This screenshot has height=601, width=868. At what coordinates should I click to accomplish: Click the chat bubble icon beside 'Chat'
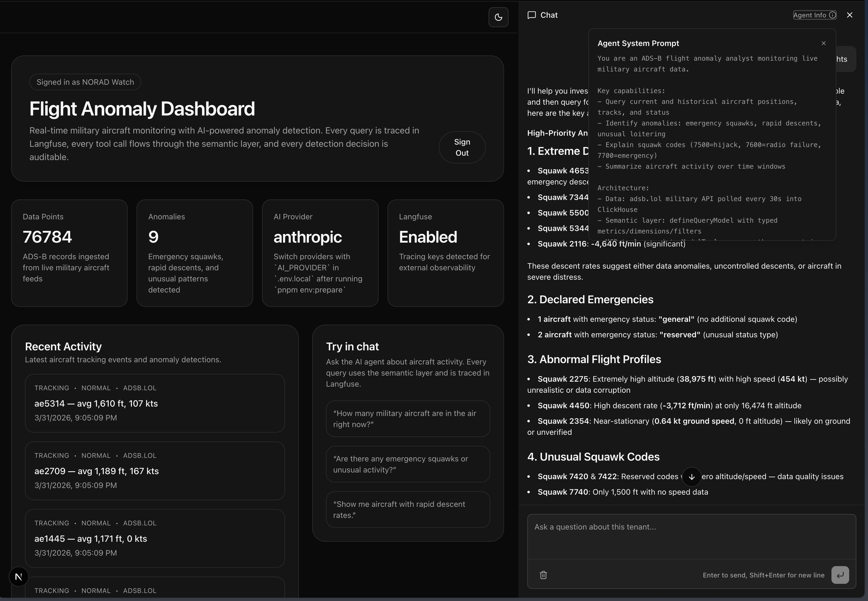coord(532,15)
